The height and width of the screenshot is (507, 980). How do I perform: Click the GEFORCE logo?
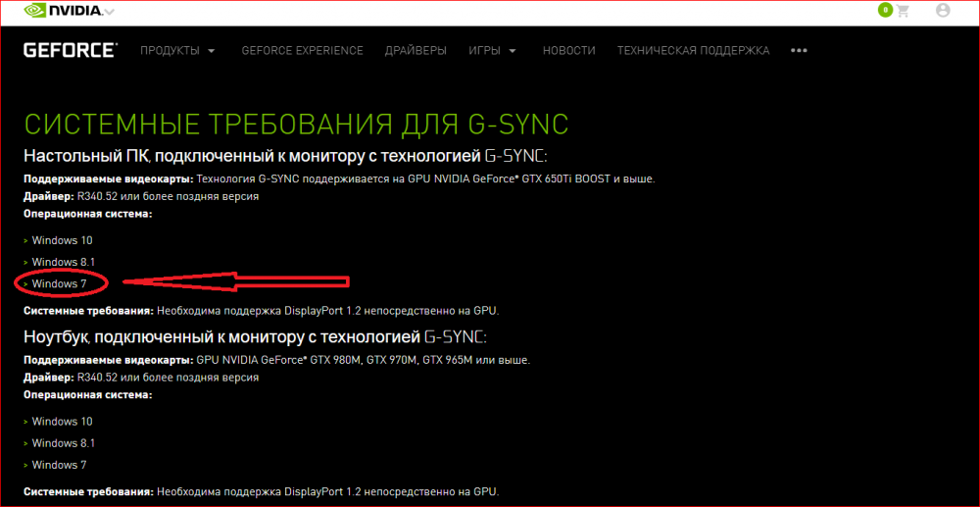tap(70, 51)
